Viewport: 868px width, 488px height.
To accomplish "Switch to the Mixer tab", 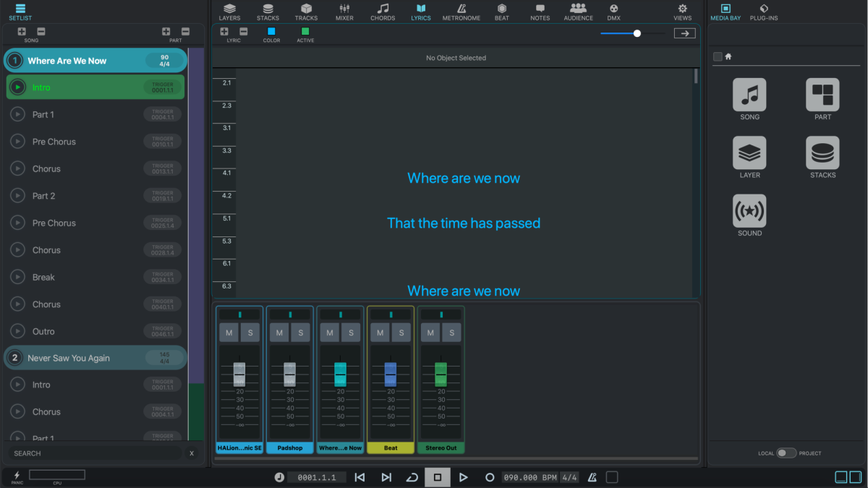I will coord(344,12).
